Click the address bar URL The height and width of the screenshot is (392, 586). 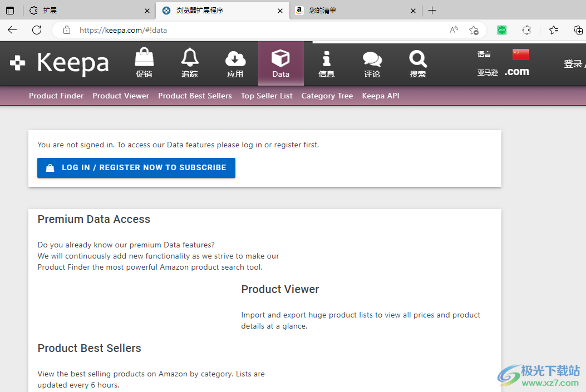pyautogui.click(x=123, y=30)
